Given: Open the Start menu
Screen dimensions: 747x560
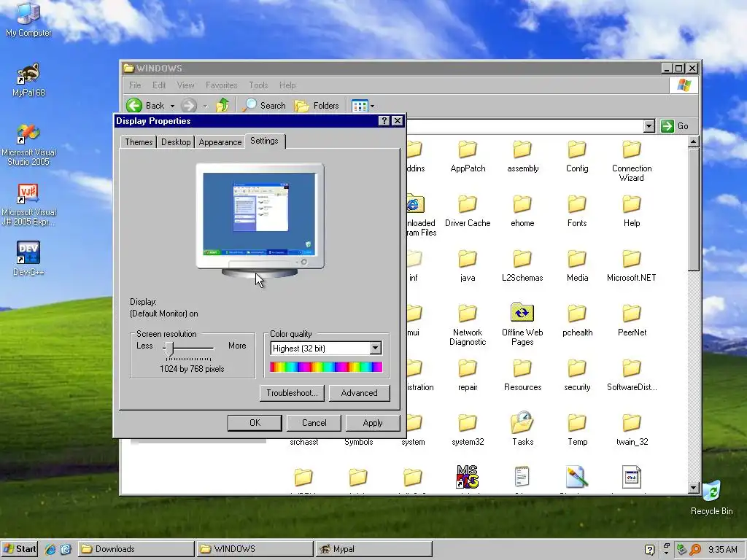Looking at the screenshot, I should [20, 549].
